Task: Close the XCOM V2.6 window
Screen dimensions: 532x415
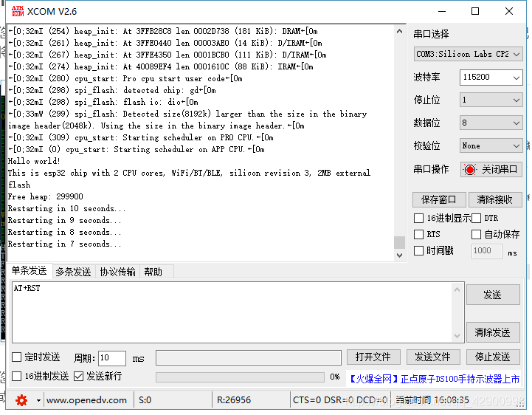Action: 509,11
